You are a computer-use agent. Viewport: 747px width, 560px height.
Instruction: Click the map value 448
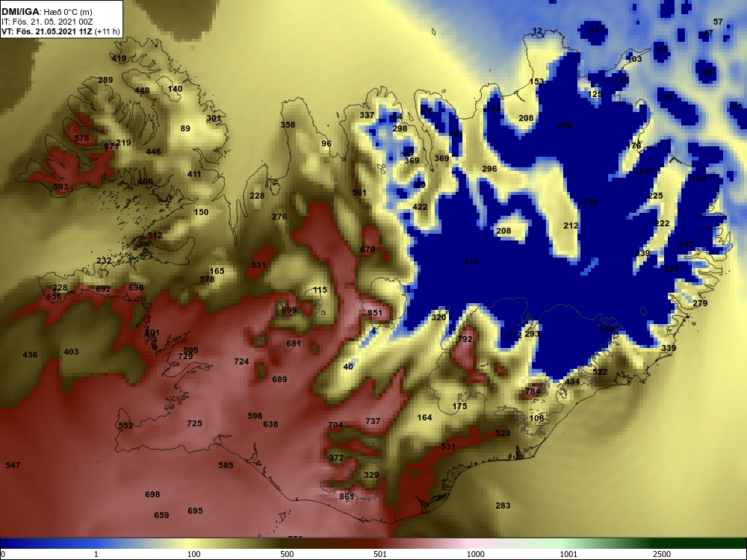tap(142, 90)
